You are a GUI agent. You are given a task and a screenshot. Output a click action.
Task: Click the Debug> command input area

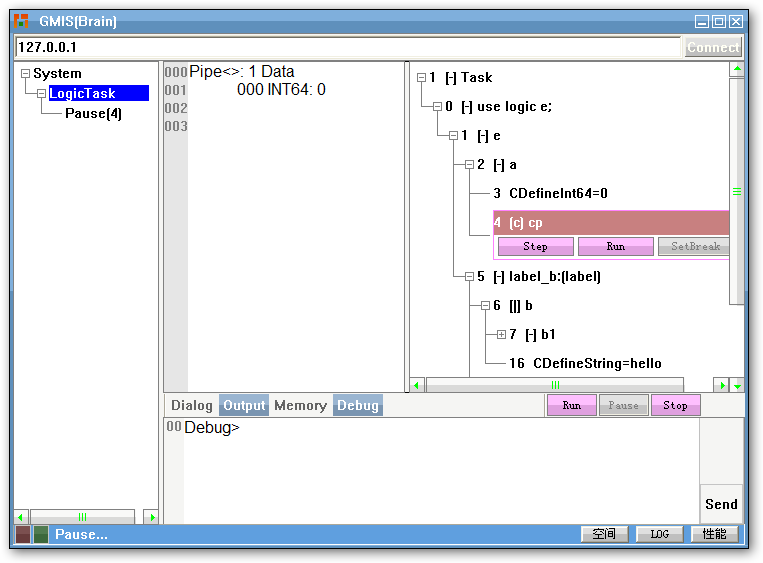432,471
